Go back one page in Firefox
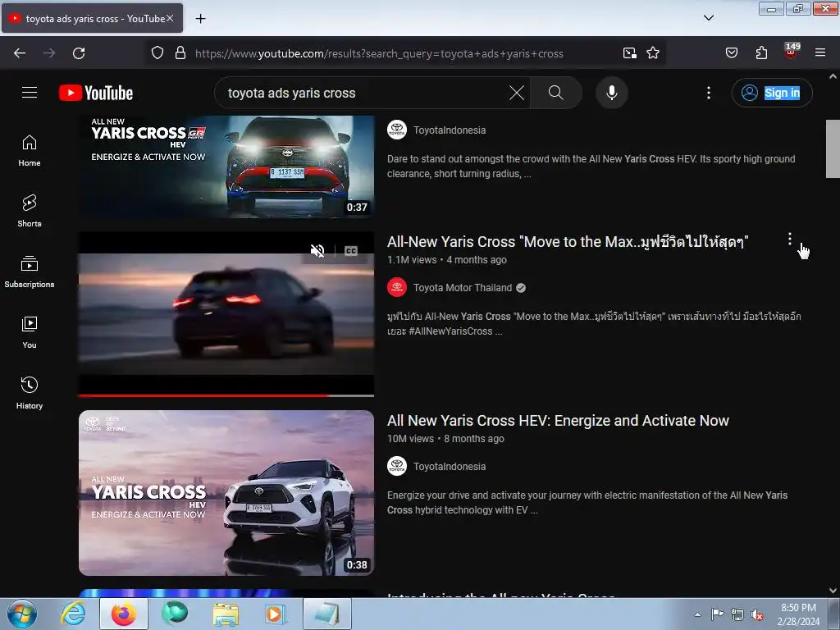 20,53
